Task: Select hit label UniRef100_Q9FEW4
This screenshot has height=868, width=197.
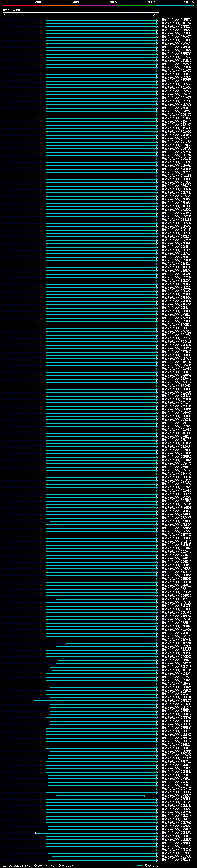Action: pyautogui.click(x=176, y=47)
